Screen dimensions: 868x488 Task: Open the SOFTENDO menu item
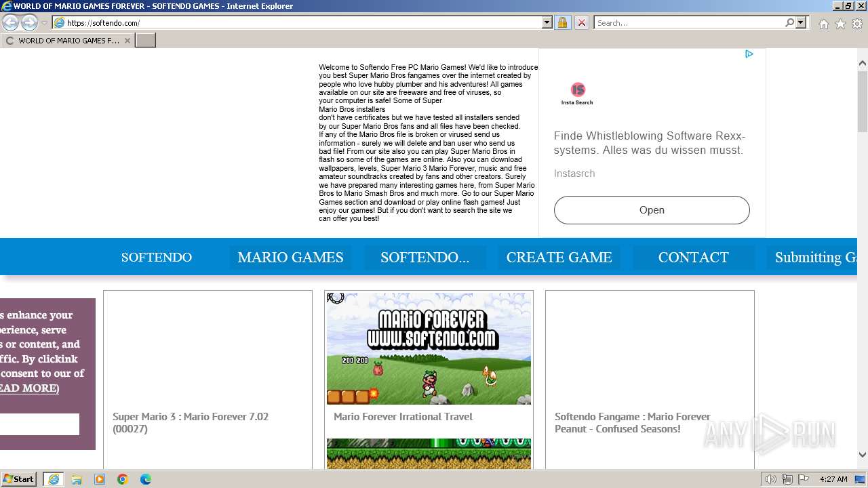point(157,258)
